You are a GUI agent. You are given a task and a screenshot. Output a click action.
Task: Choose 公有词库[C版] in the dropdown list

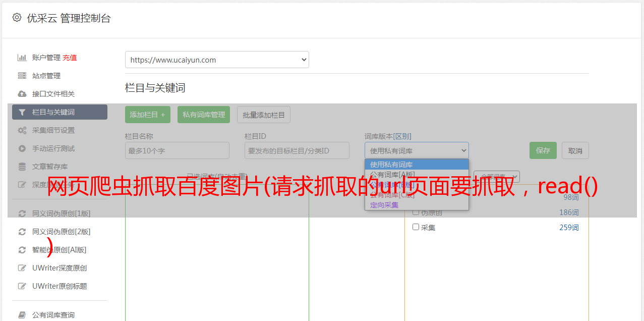[x=417, y=195]
